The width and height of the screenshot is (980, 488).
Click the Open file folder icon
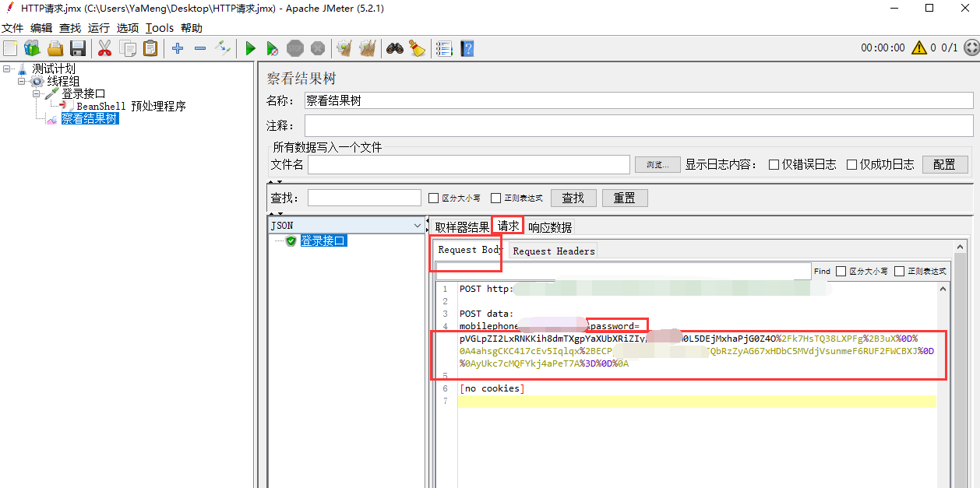pyautogui.click(x=55, y=48)
